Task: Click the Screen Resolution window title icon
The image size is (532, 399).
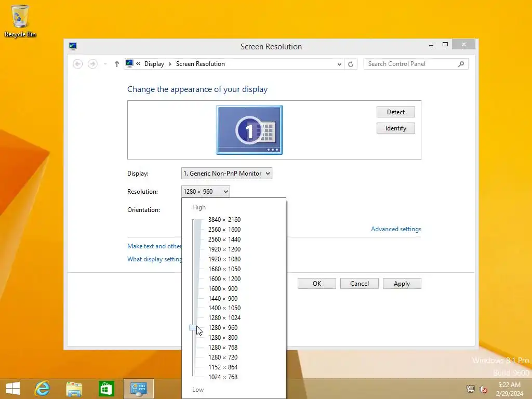Action: click(x=73, y=46)
